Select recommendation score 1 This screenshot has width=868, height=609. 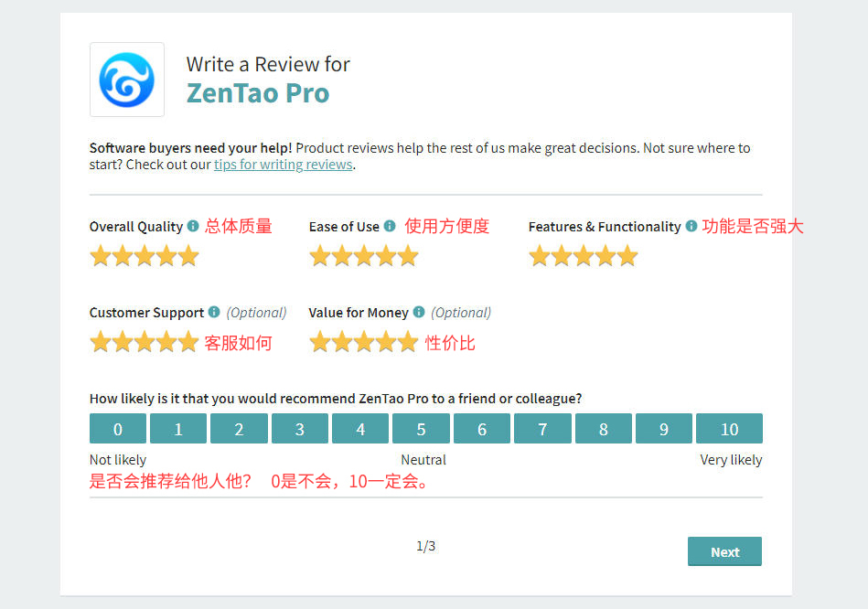coord(178,429)
